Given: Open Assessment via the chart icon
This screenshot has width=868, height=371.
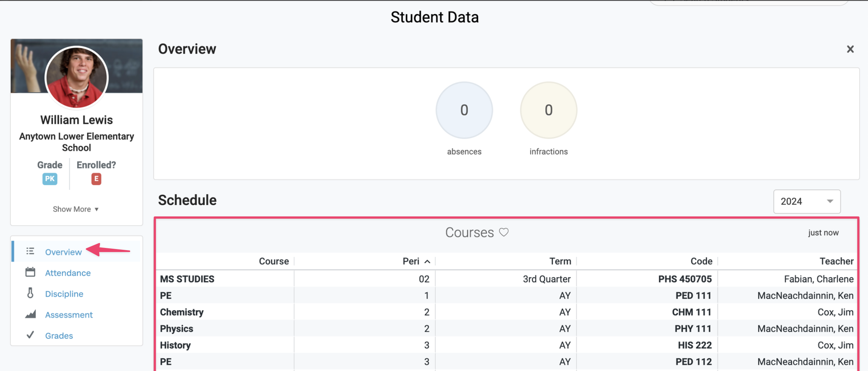Looking at the screenshot, I should click(31, 314).
